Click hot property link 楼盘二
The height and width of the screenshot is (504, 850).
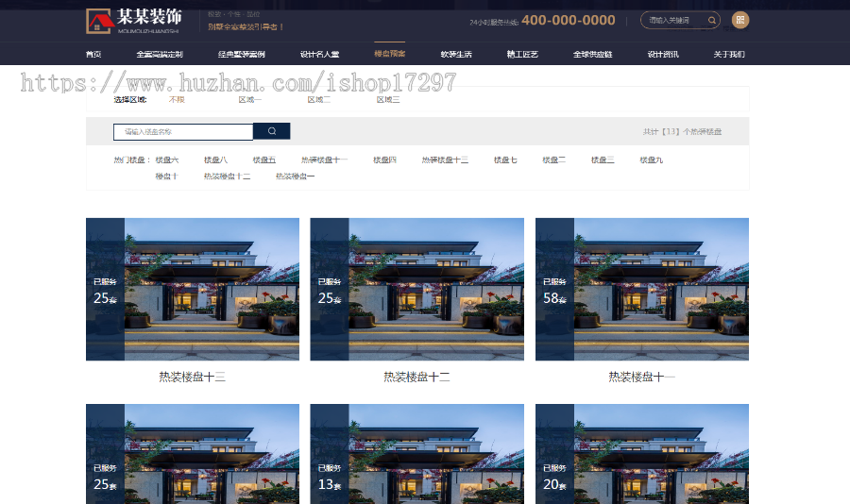tap(553, 160)
